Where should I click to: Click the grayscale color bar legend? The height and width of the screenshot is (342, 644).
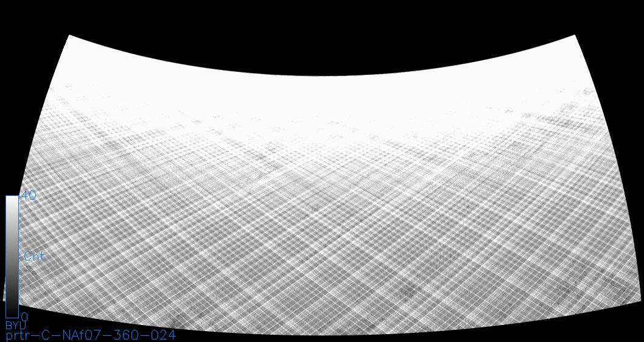pos(12,257)
